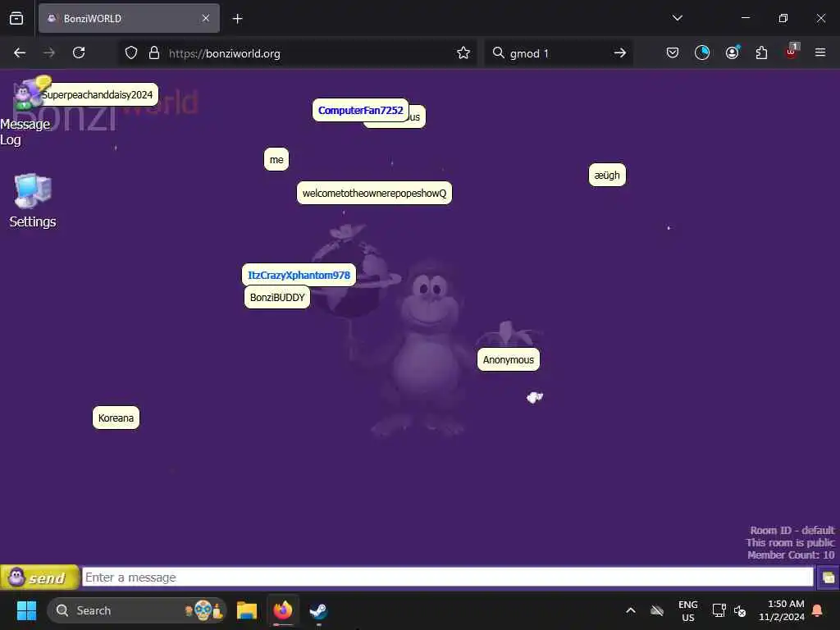Click the send button with Bonzi face
840x630 pixels.
pos(39,577)
